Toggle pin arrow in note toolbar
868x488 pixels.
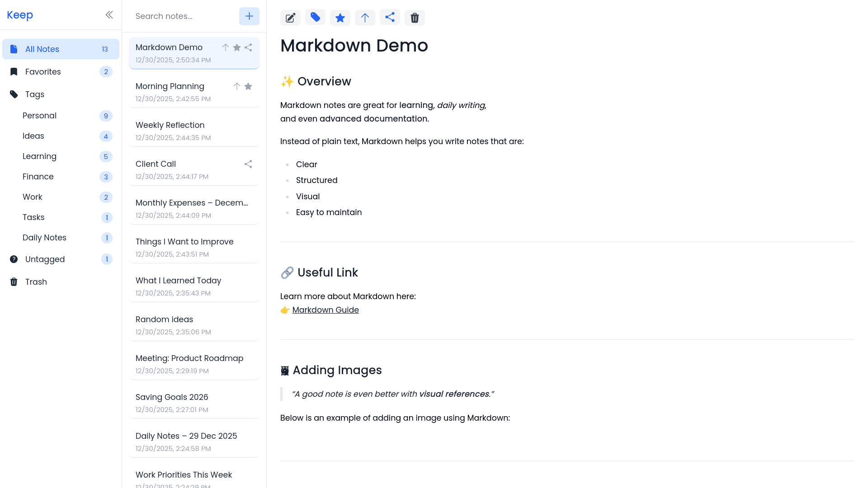365,18
